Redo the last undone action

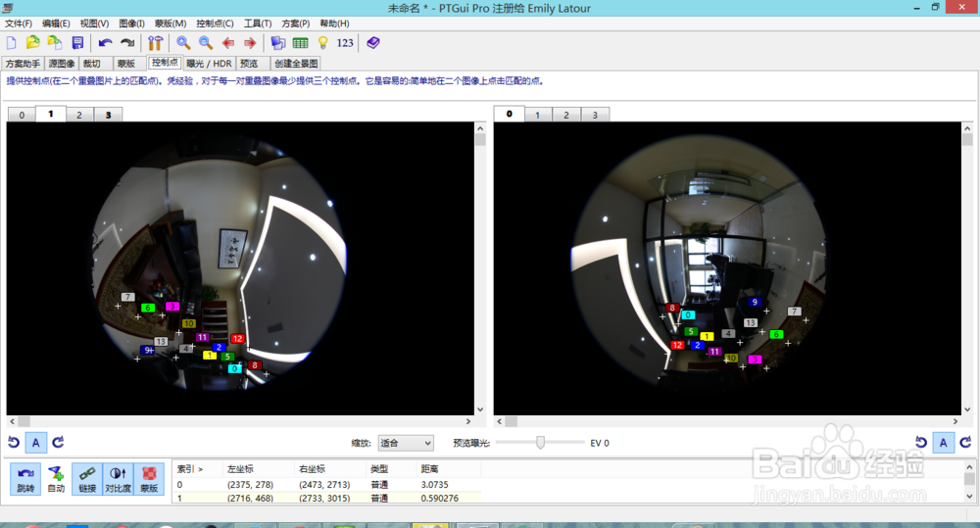[x=127, y=42]
